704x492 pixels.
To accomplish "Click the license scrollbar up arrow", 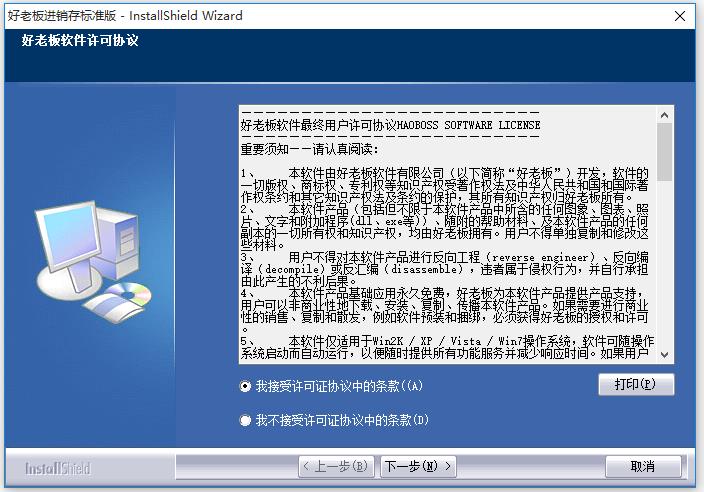I will [664, 115].
